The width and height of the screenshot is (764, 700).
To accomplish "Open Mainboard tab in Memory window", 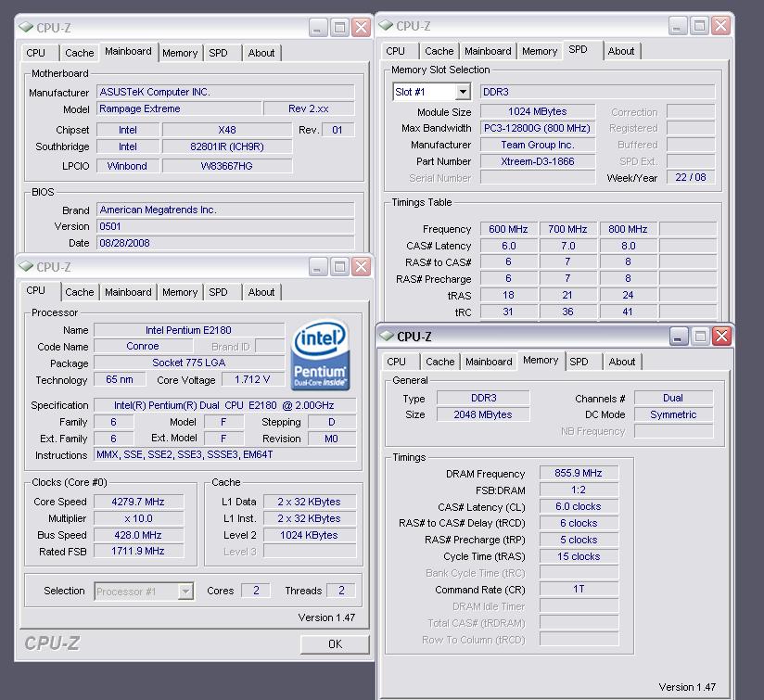I will click(x=489, y=362).
